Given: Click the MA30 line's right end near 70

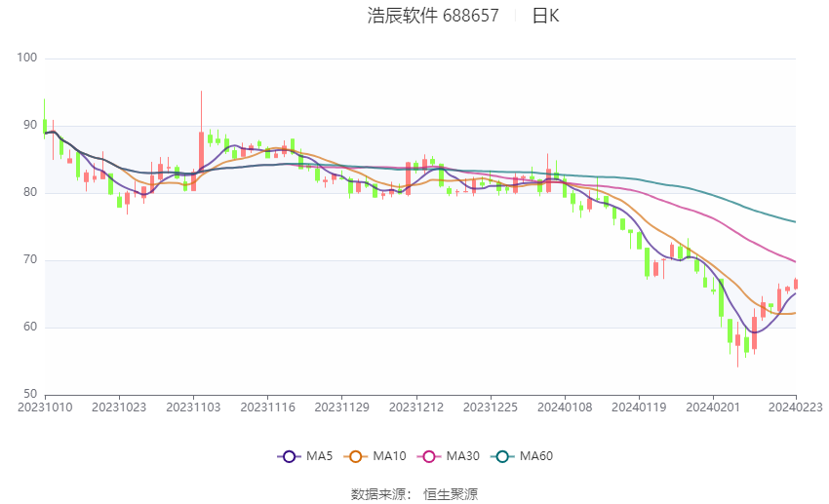Looking at the screenshot, I should 794,261.
